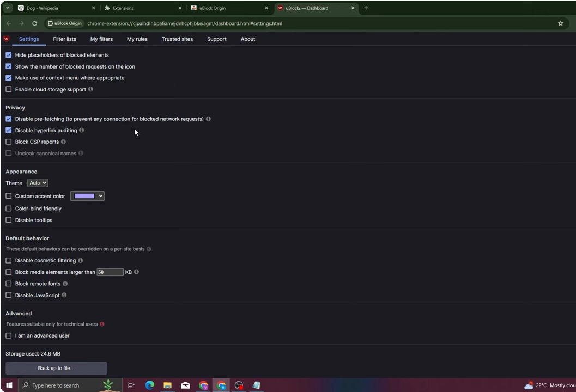Enable Disable cosmetic filtering checkbox
This screenshot has width=576, height=392.
coord(9,260)
